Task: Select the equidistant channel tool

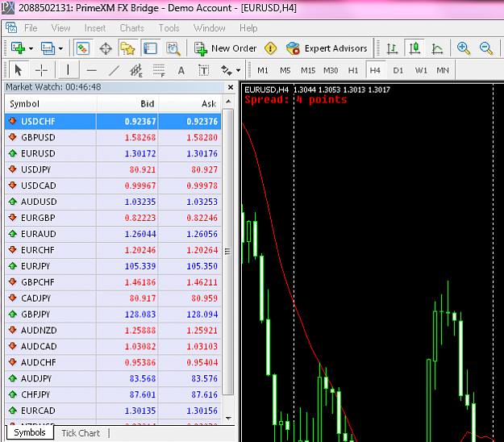Action: point(136,70)
